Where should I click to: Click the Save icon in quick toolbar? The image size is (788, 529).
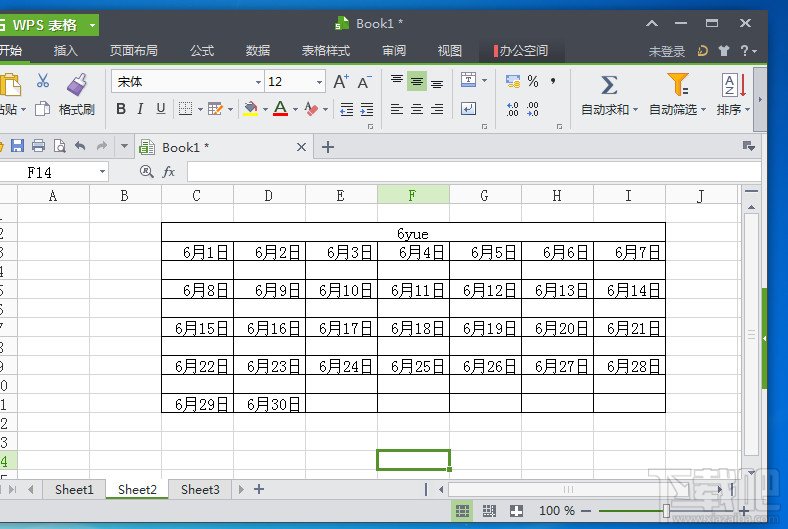17,146
